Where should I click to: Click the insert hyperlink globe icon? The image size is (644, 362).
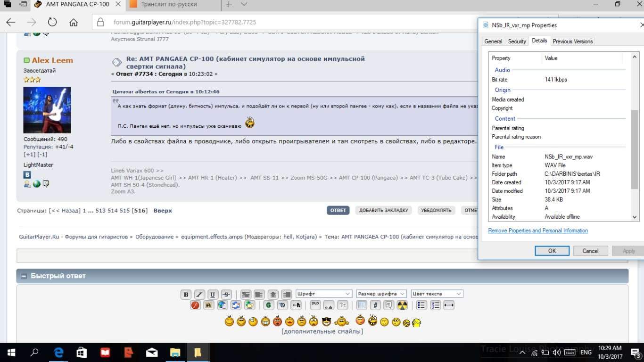(x=222, y=305)
